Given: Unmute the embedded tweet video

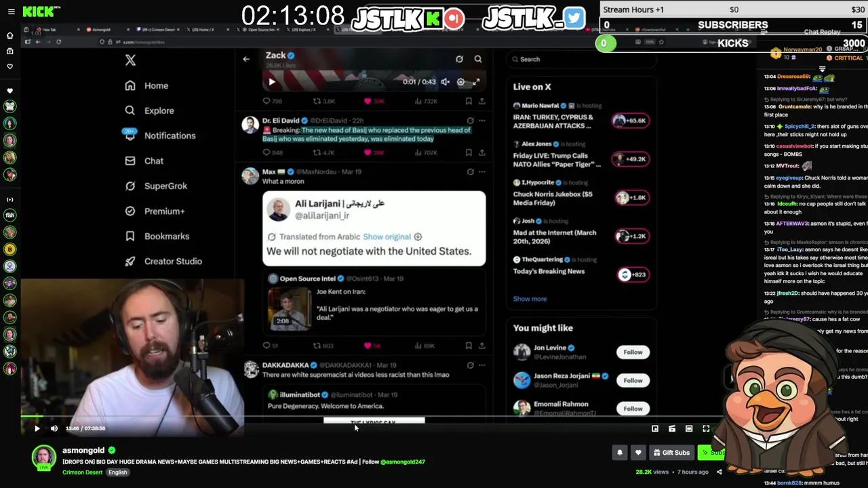Looking at the screenshot, I should (x=445, y=82).
